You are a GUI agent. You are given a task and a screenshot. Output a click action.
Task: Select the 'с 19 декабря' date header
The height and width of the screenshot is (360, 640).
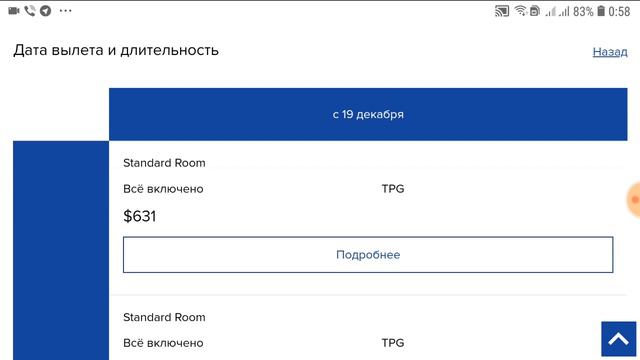(368, 114)
